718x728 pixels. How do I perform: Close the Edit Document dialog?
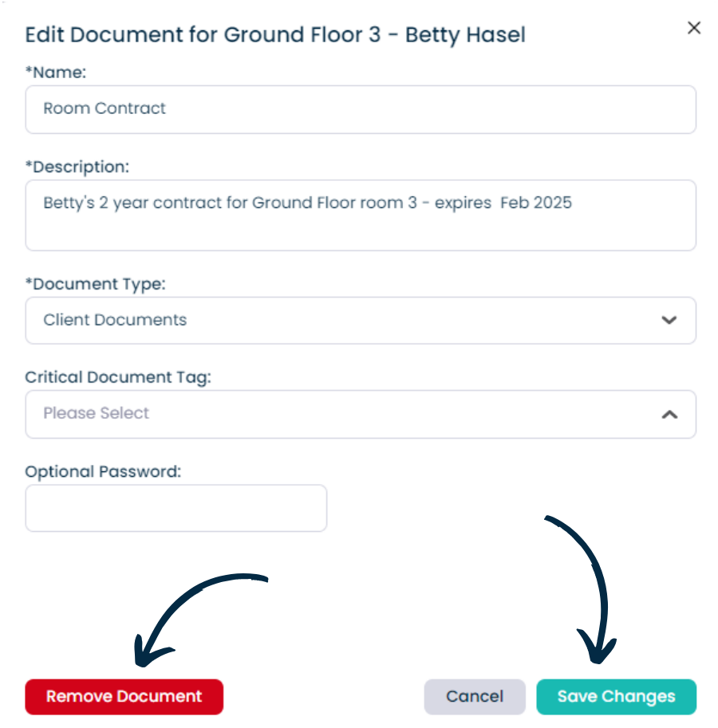tap(694, 28)
